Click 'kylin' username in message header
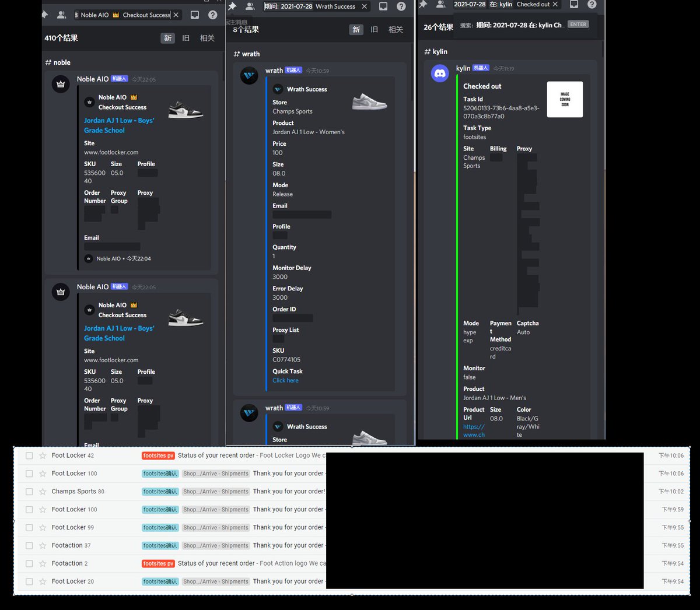This screenshot has height=610, width=700. (x=463, y=68)
